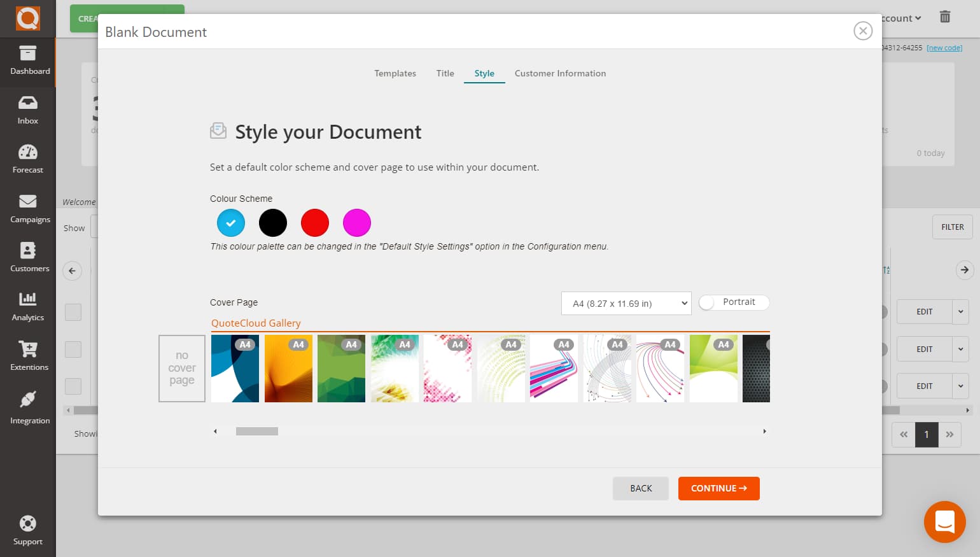Expand the account dropdown at top right

click(899, 18)
